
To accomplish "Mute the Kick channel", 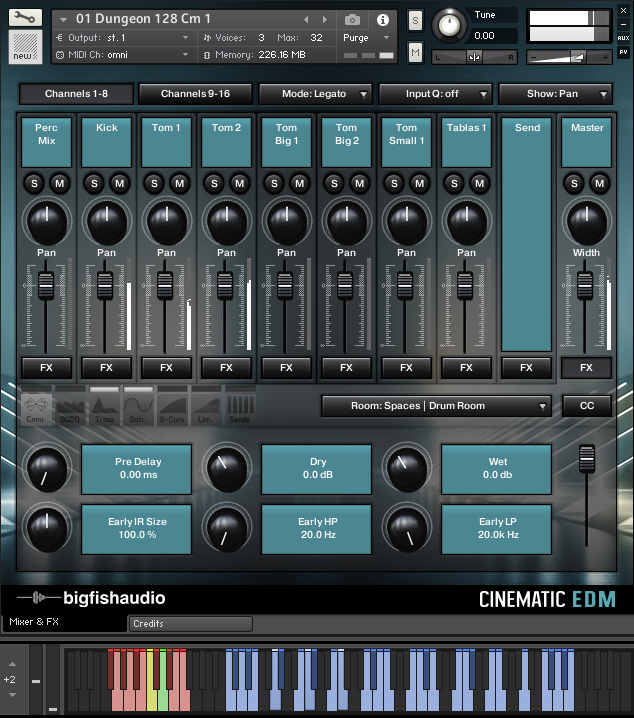I will pyautogui.click(x=119, y=184).
